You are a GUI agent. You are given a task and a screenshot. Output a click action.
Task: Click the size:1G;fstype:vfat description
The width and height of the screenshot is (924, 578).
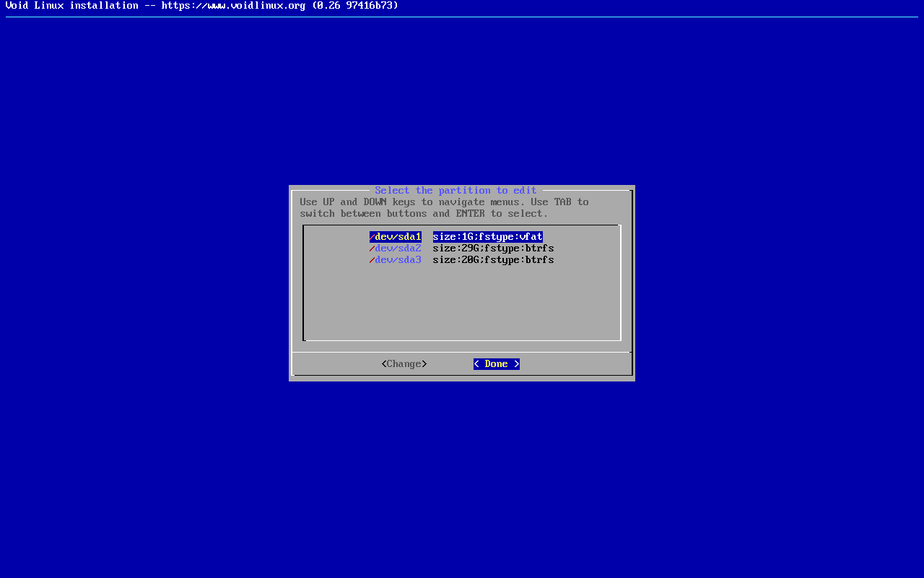click(x=487, y=237)
